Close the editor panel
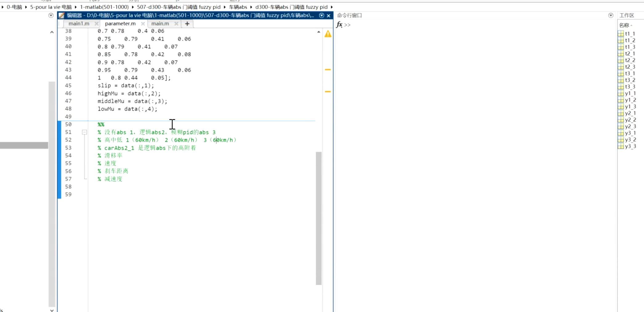The image size is (644, 312). click(328, 15)
